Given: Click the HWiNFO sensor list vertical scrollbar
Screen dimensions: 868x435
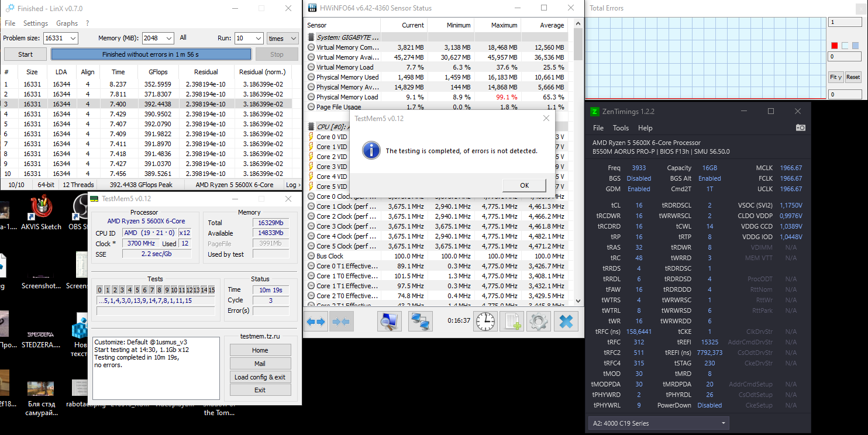Looking at the screenshot, I should coord(578,161).
